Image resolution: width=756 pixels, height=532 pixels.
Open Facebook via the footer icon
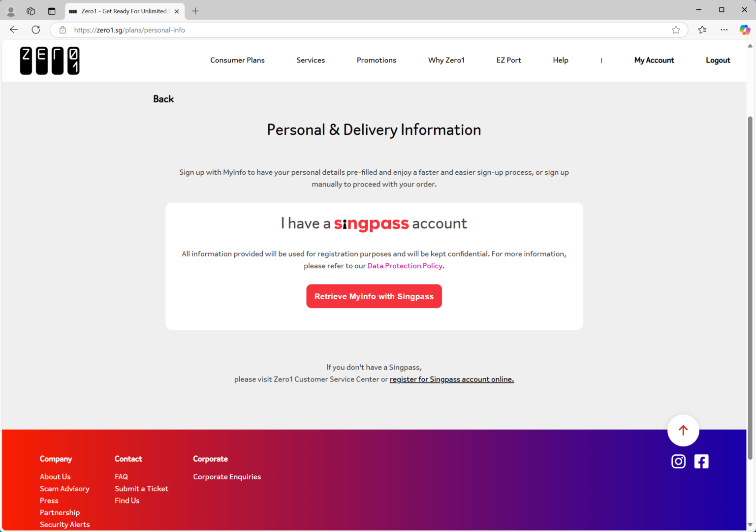tap(701, 461)
